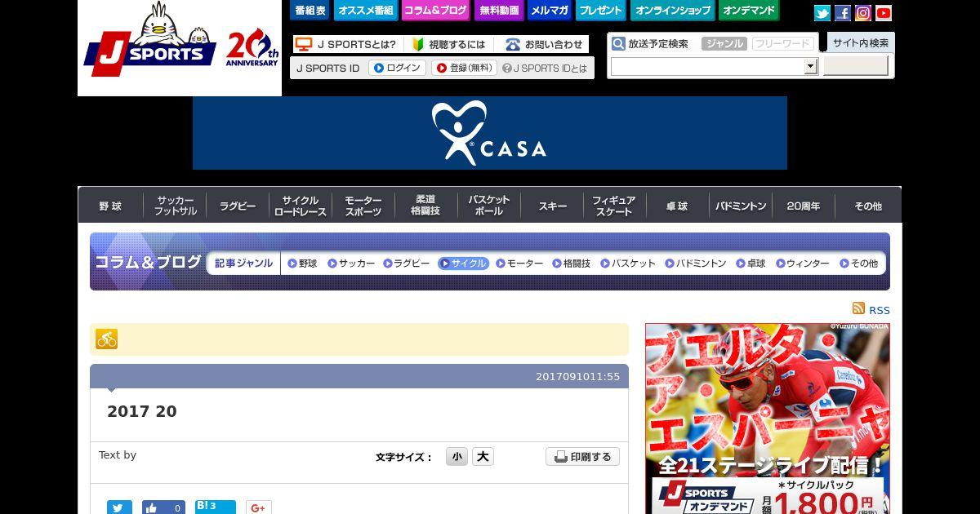Open 無料動画 free videos tab
Screen dimensions: 980x514
(x=498, y=11)
